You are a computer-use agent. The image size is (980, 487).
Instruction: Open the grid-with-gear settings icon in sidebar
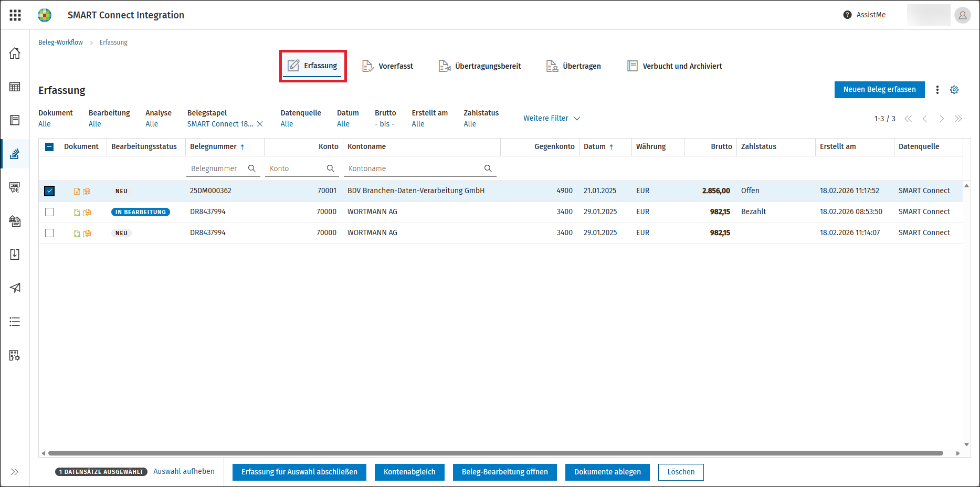coord(15,355)
